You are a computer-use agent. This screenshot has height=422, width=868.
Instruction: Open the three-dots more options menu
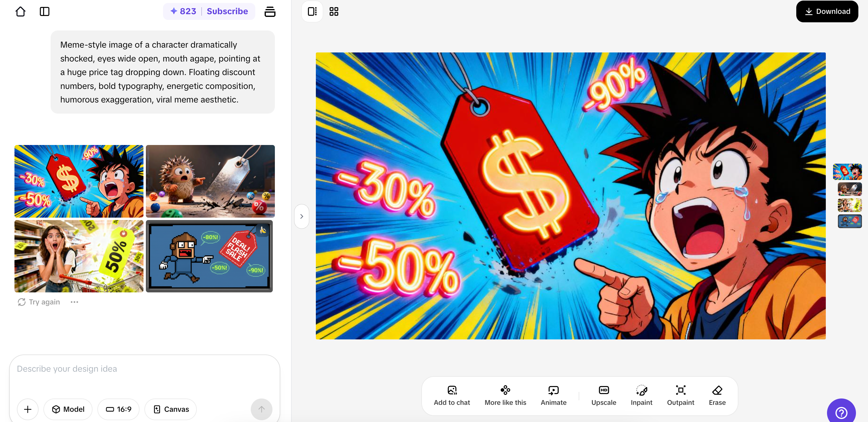(74, 302)
